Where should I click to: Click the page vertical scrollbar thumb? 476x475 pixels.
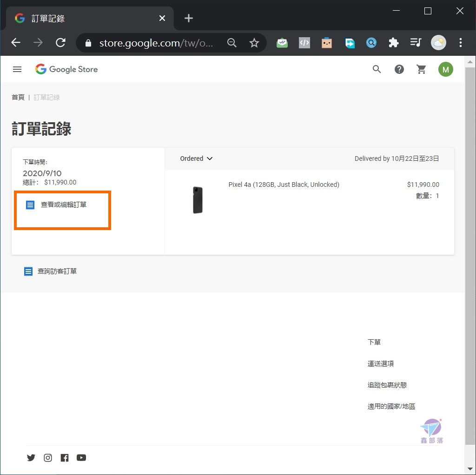[470, 255]
